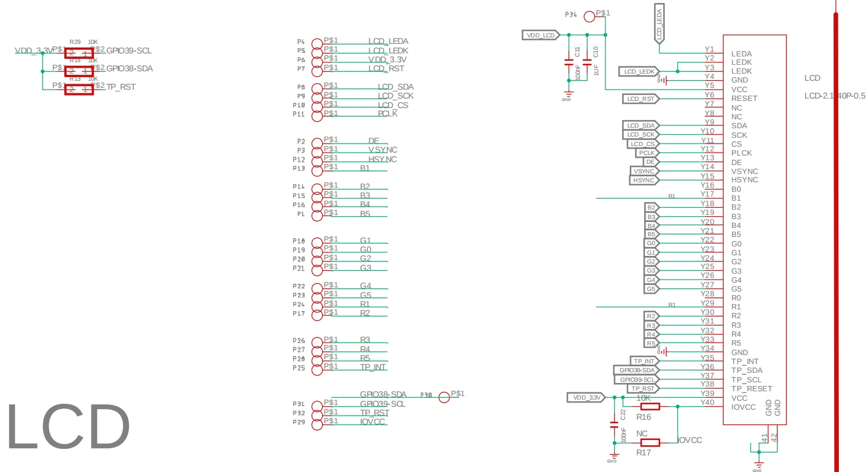Image resolution: width=868 pixels, height=472 pixels.
Task: Click test point P29 circle
Action: click(318, 423)
